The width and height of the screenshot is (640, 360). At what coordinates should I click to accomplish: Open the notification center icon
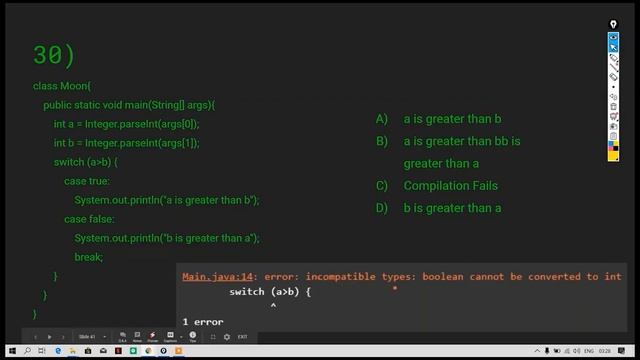click(621, 351)
